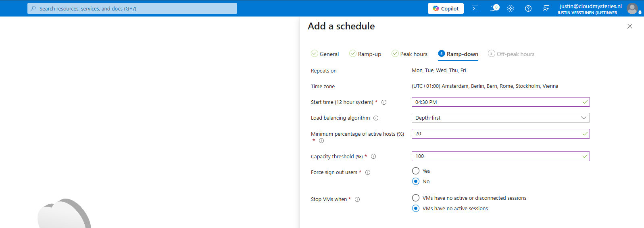
Task: Click the Capacity threshold field showing 100
Action: [500, 156]
